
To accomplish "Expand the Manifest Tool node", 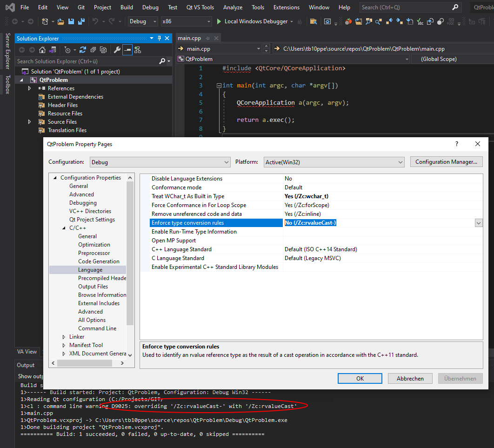I will pos(64,345).
